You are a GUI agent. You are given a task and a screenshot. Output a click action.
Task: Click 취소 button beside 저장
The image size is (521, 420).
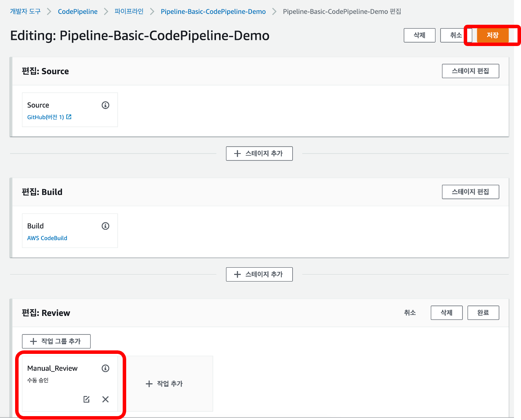[x=456, y=35]
